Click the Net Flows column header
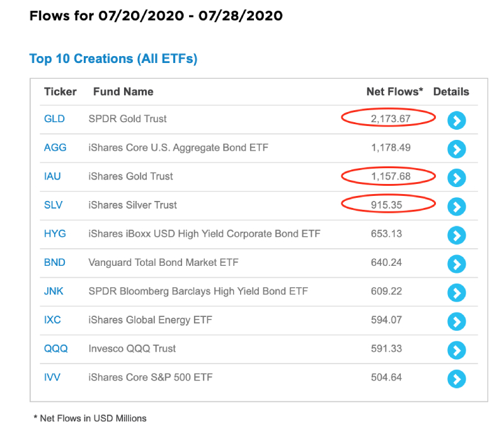Screen dimensions: 504x441 click(x=395, y=91)
